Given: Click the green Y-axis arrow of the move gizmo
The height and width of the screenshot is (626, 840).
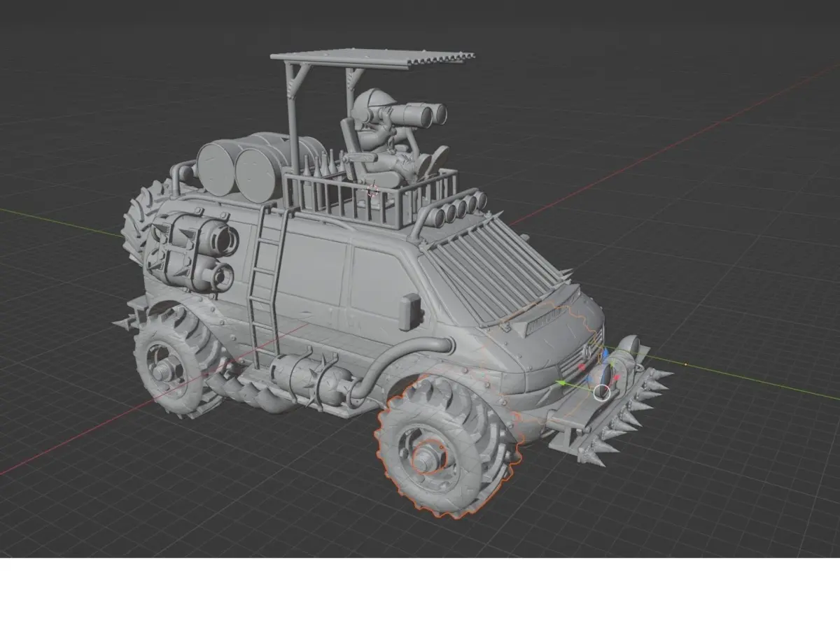Looking at the screenshot, I should pyautogui.click(x=561, y=383).
